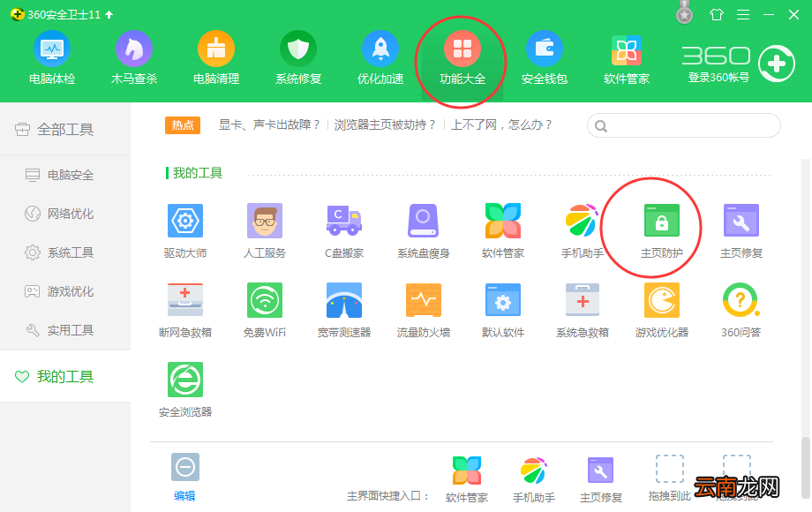
Task: Open 木马查杀 scan tool
Action: (133, 58)
